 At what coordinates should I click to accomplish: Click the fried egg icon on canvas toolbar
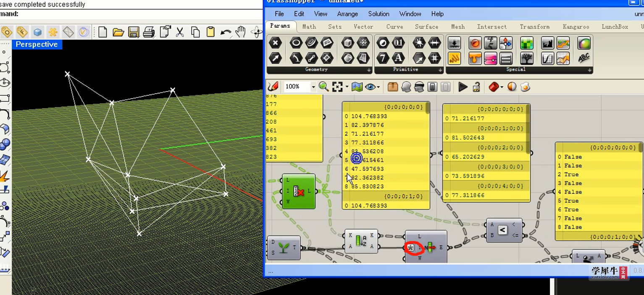pos(525,87)
